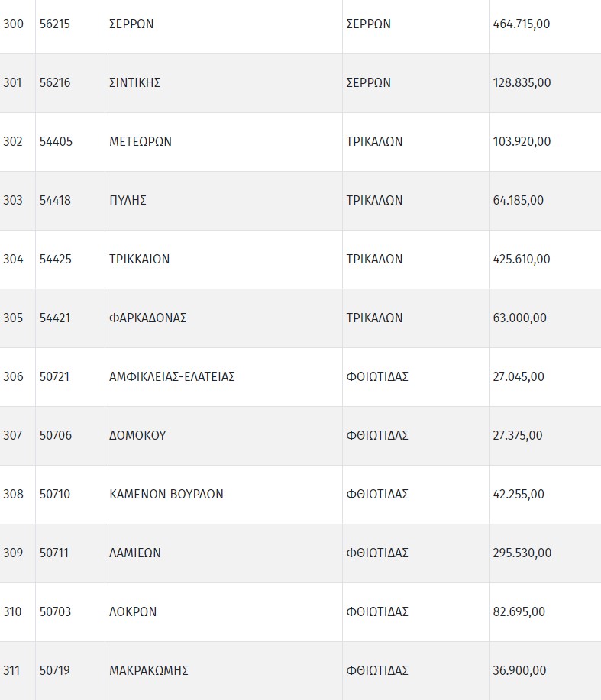Select the amount 425.610,00
Screen dimensions: 601x700
[522, 259]
